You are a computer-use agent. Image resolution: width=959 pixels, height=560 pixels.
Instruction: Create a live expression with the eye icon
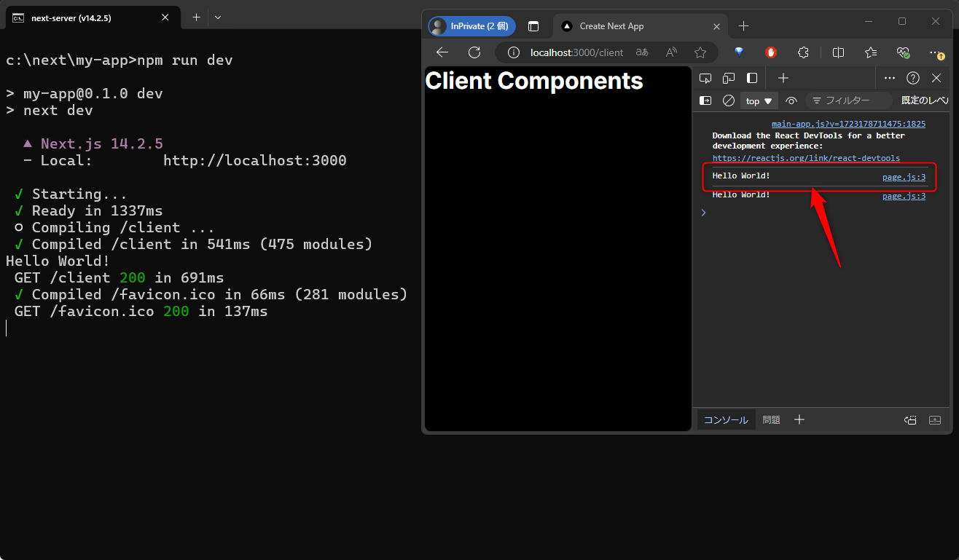point(791,100)
